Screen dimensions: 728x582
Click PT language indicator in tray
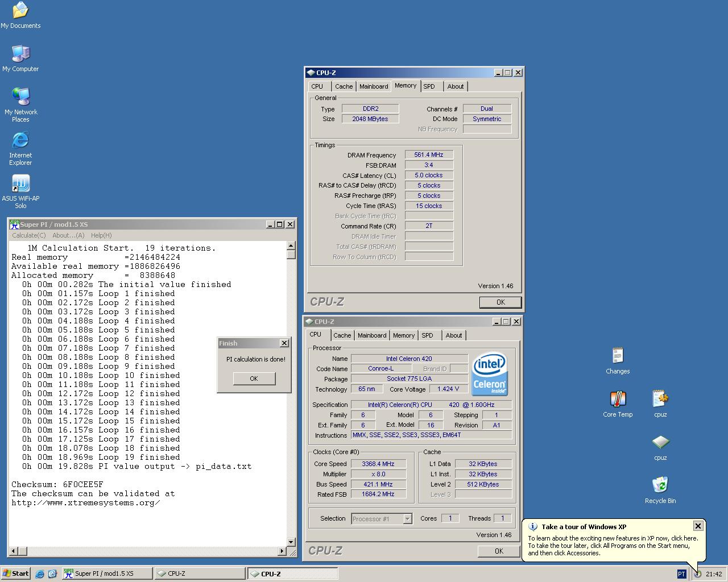681,573
